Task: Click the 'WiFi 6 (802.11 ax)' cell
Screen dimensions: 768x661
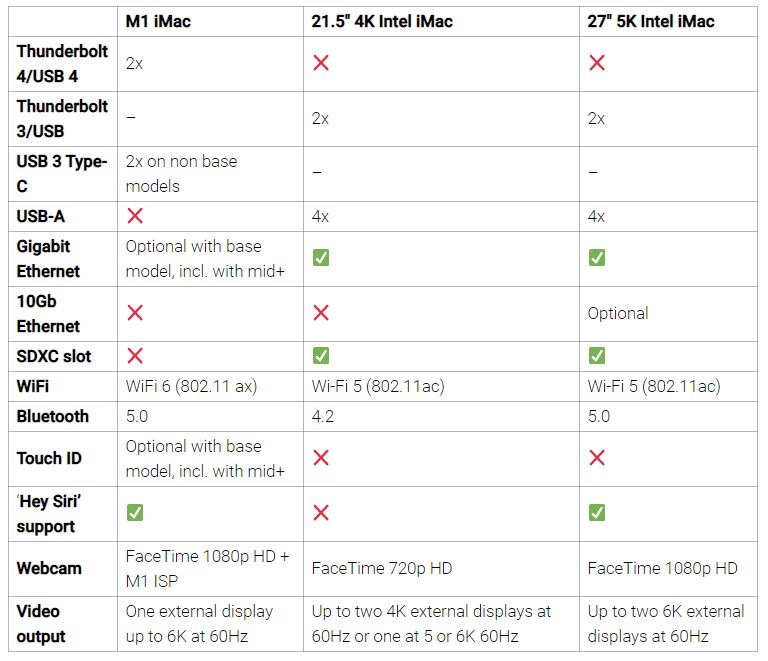Action: [x=192, y=386]
